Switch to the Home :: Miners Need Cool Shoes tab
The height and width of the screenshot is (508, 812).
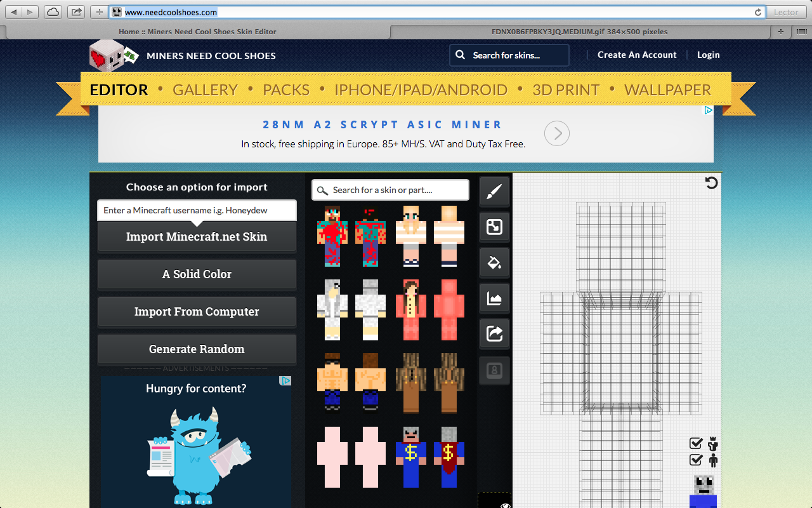[x=197, y=31]
